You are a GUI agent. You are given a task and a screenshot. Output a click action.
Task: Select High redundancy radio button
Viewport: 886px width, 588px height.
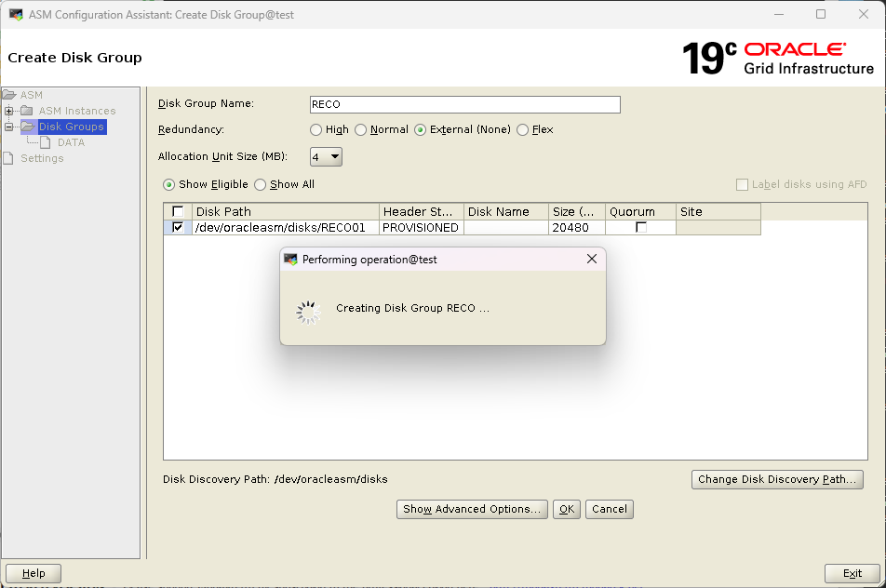tap(315, 130)
